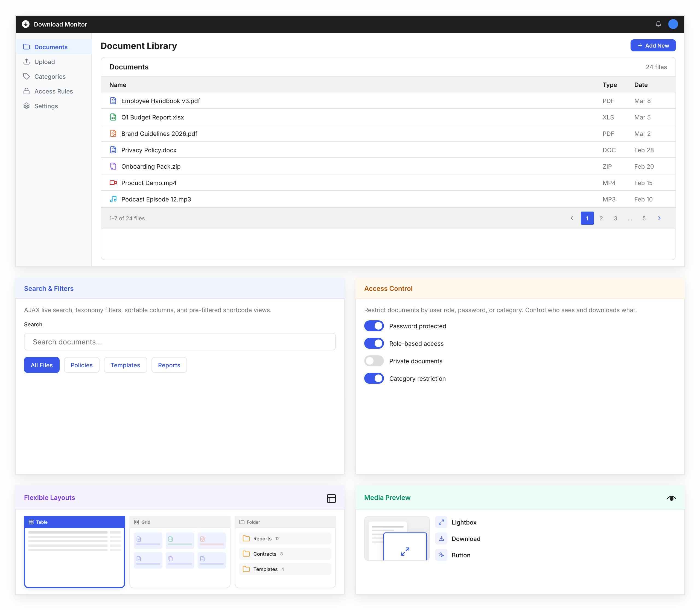Disable the Password protected toggle
Screen dimensions: 700x615
tap(374, 326)
